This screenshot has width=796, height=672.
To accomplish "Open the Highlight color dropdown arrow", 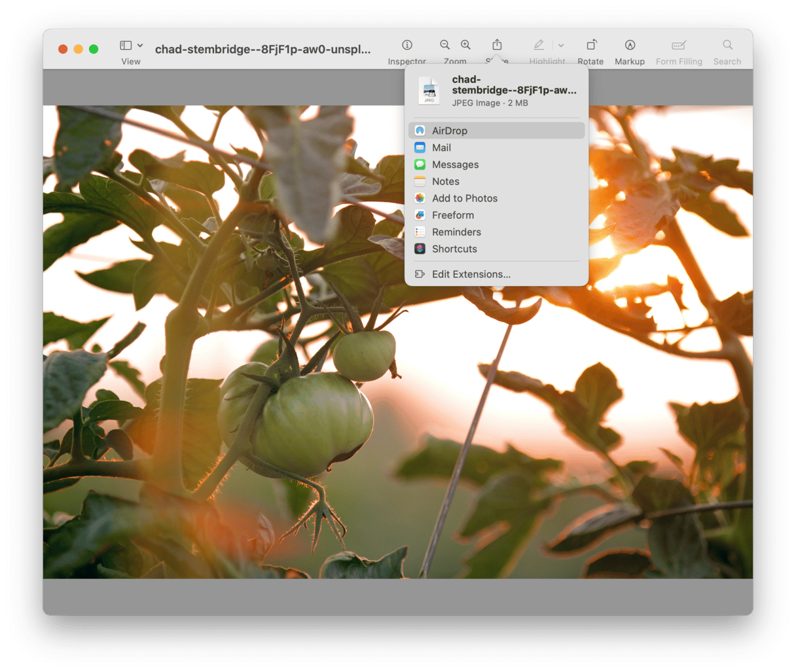I will (561, 46).
